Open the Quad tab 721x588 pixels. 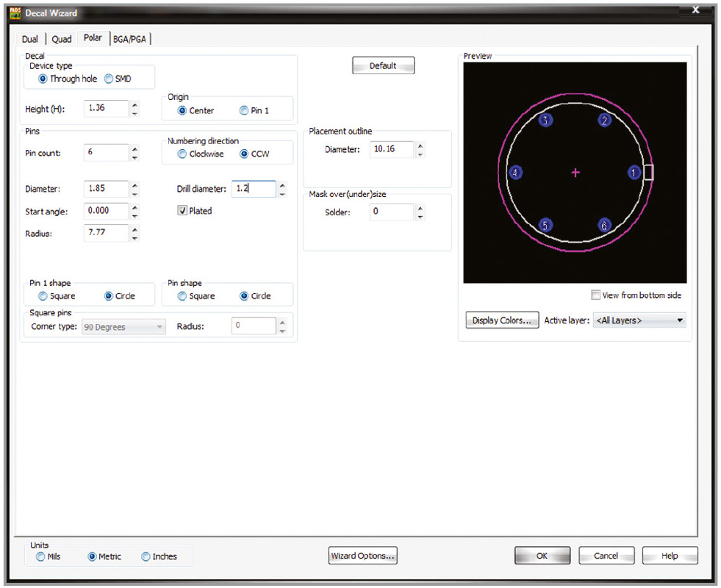pos(62,39)
